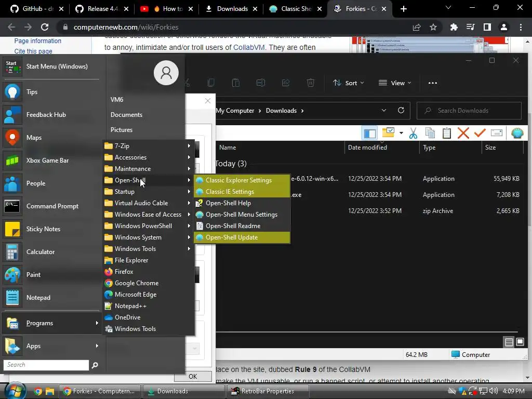Click the user account avatar

pos(166,73)
